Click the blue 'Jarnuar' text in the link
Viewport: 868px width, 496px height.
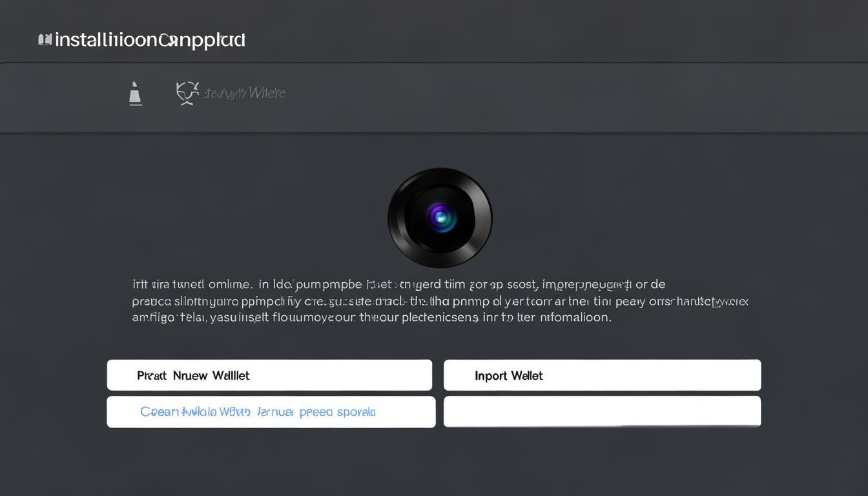275,412
